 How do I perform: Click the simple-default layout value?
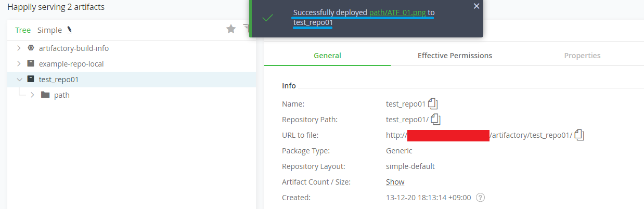410,166
